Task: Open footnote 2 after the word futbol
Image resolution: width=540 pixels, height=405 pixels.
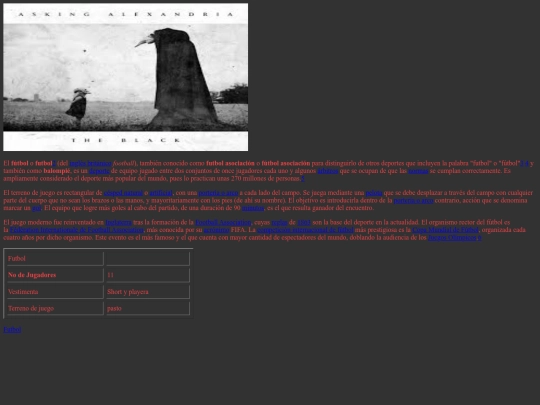Action: (x=54, y=163)
